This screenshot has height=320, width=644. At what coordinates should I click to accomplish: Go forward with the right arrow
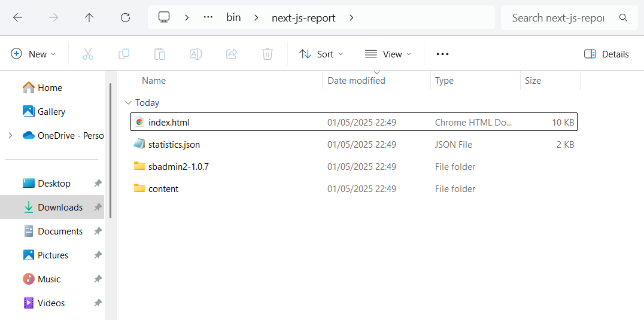tap(53, 17)
